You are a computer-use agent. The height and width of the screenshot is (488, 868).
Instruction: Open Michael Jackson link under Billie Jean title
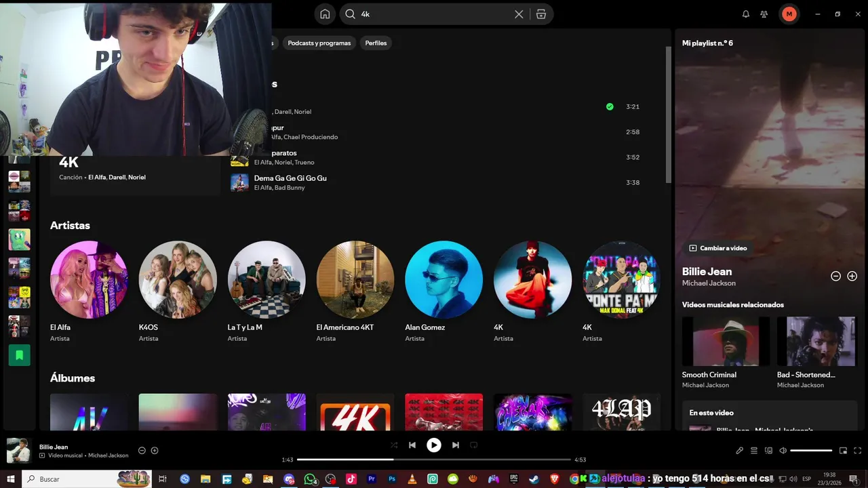pos(709,283)
